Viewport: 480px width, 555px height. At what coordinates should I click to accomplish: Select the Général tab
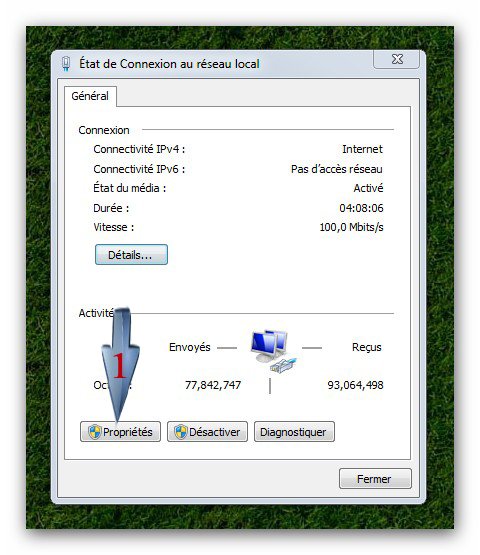pos(90,96)
